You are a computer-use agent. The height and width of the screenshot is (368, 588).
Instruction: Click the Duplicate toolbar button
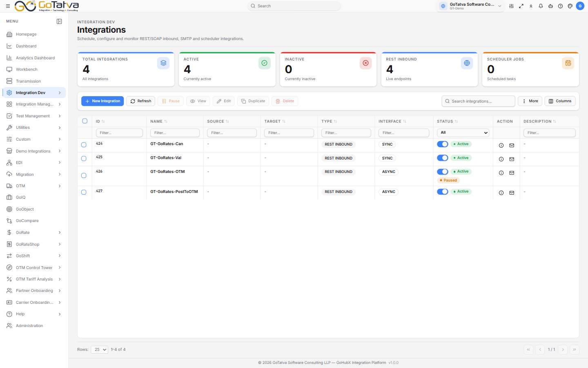click(253, 101)
